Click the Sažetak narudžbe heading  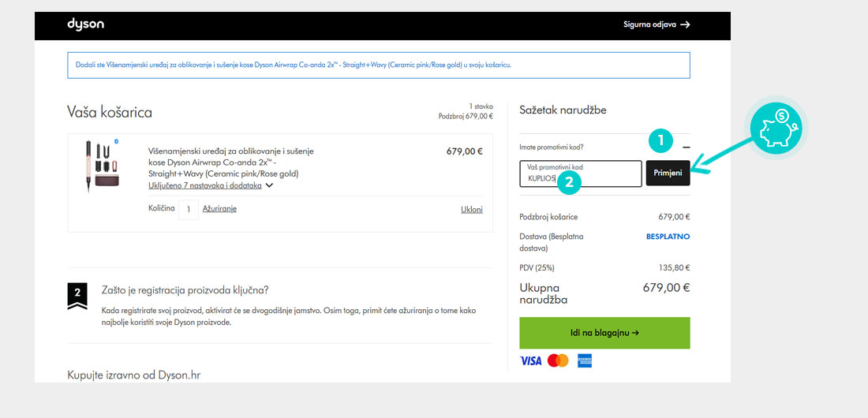(x=563, y=110)
